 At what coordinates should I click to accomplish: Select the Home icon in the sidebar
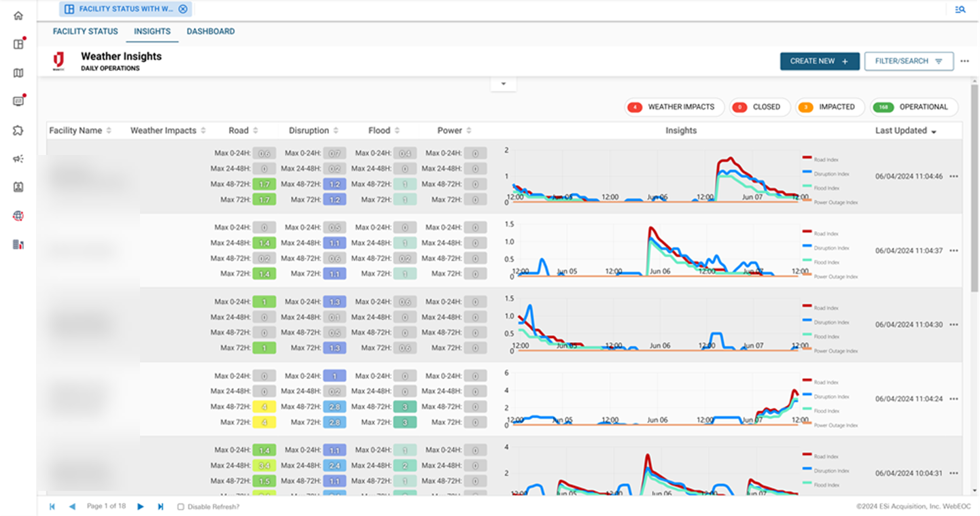coord(18,16)
